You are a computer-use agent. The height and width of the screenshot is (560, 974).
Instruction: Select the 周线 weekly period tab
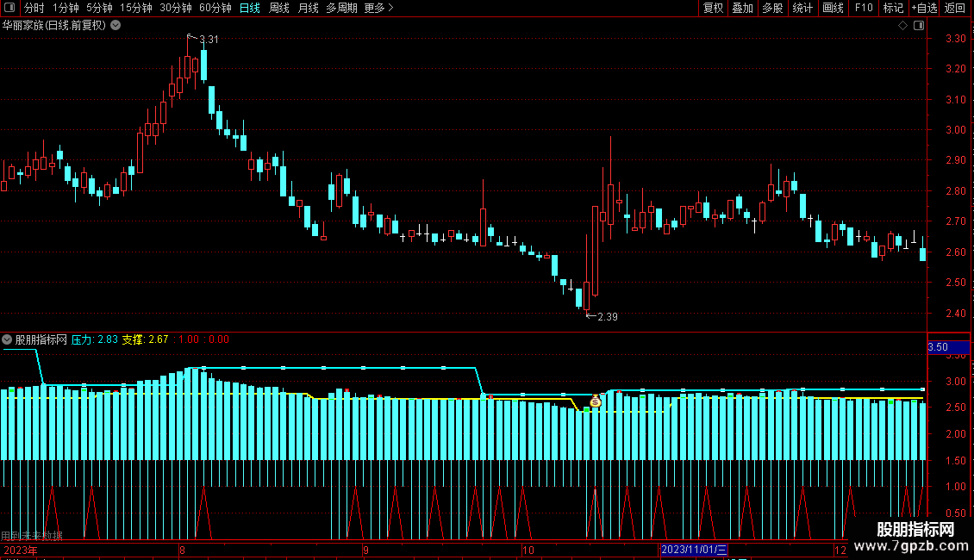coord(279,8)
